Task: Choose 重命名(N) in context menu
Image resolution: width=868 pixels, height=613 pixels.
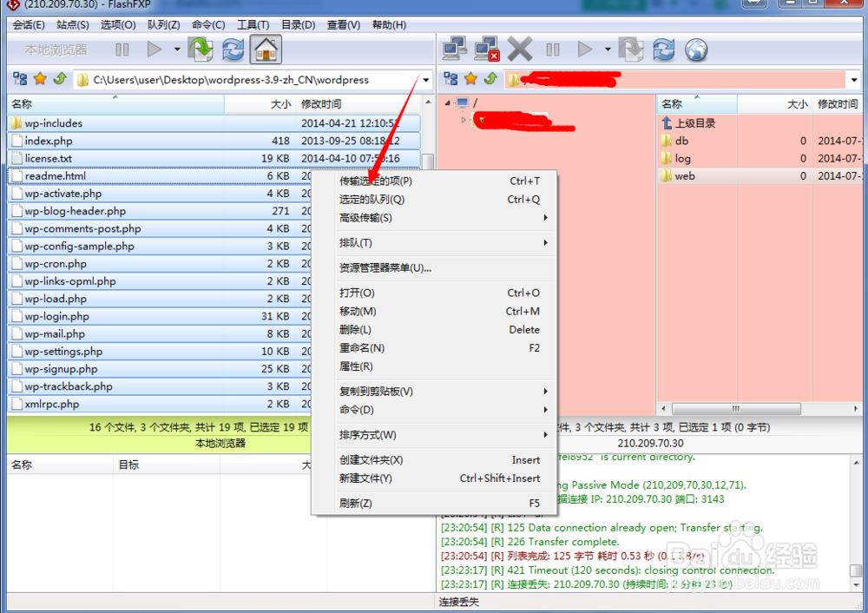Action: click(435, 348)
